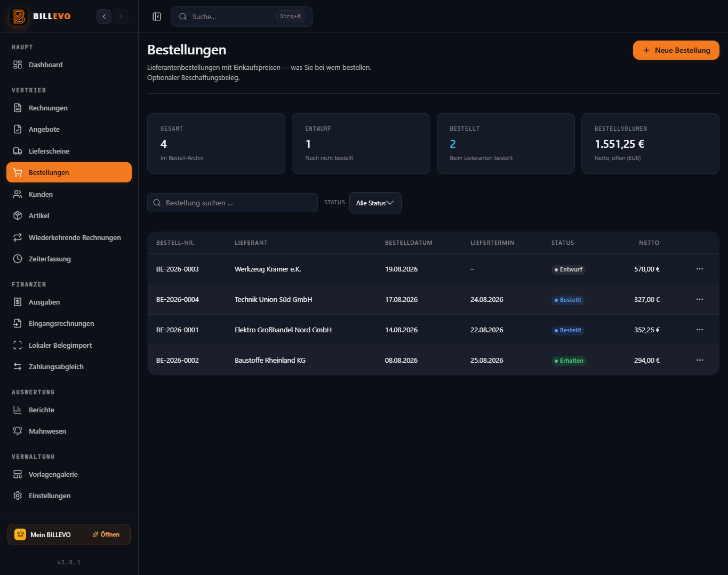Screen dimensions: 728x575
Task: Navigate to Berichte label
Action: click(42, 410)
